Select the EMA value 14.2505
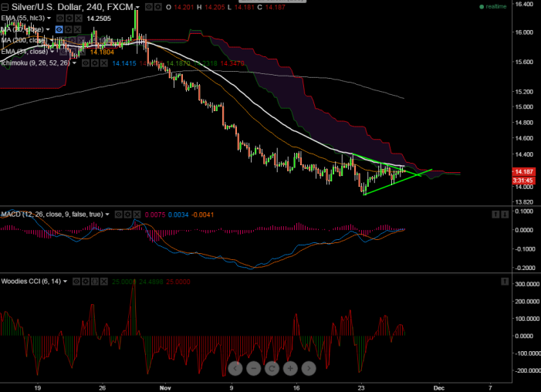 [99, 19]
